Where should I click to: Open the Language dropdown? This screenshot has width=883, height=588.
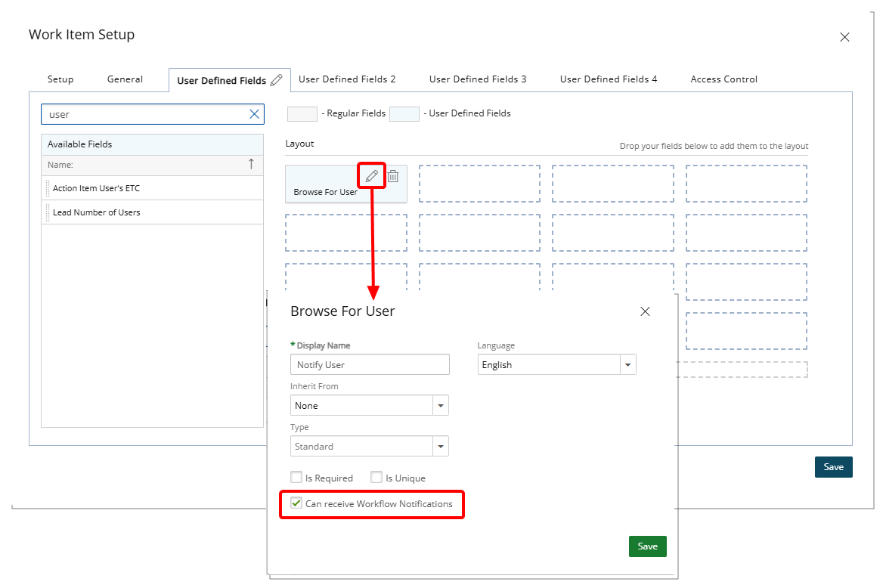pos(627,365)
